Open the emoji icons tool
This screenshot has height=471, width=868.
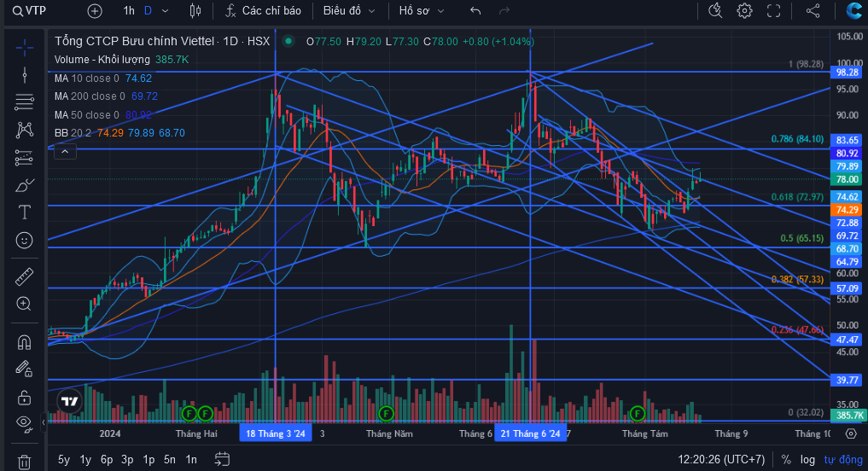click(x=25, y=241)
